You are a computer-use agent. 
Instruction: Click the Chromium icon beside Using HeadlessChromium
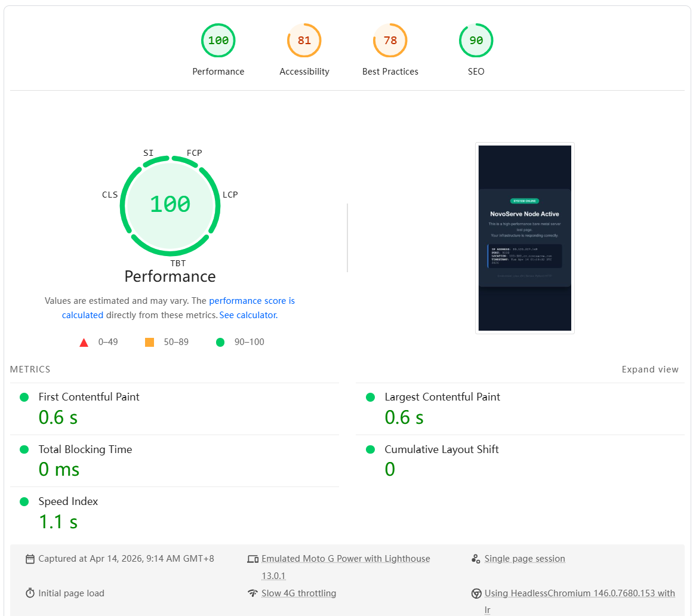tap(476, 593)
